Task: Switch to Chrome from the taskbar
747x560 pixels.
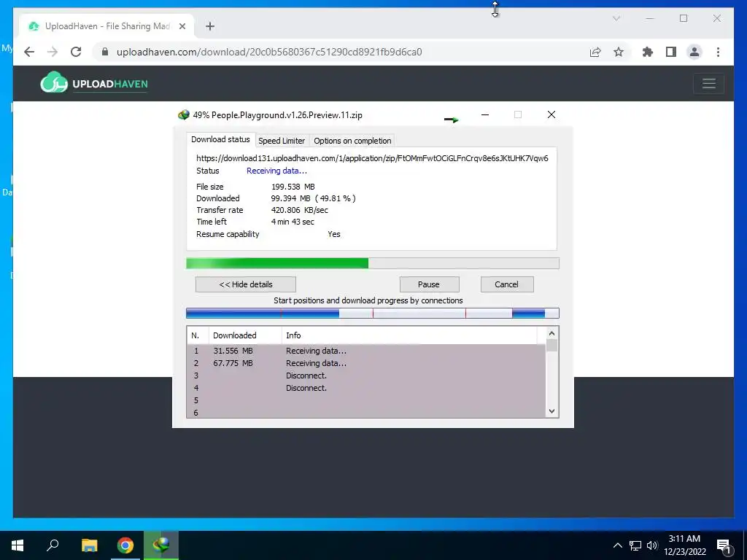Action: click(125, 545)
